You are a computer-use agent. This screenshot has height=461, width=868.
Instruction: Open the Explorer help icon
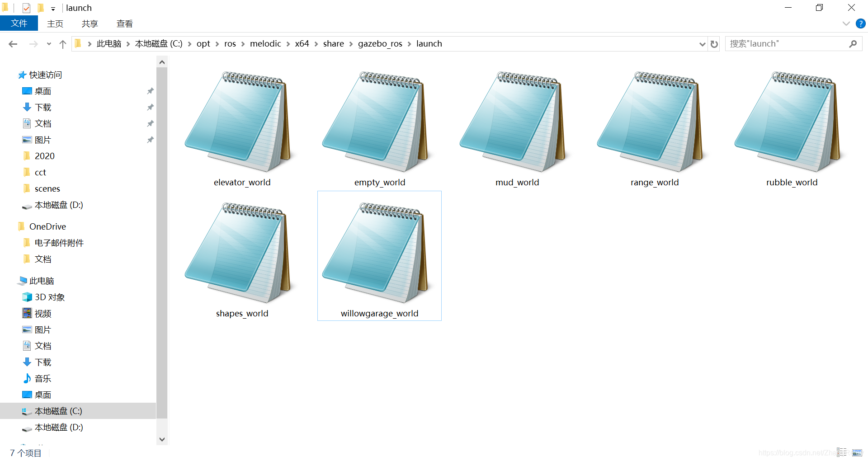click(x=860, y=24)
